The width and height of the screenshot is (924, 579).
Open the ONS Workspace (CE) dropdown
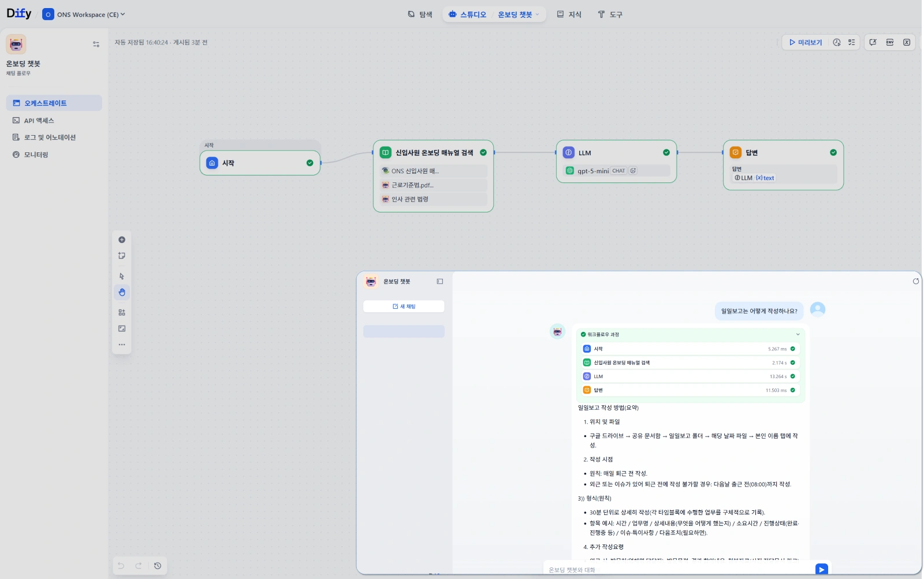tap(84, 14)
